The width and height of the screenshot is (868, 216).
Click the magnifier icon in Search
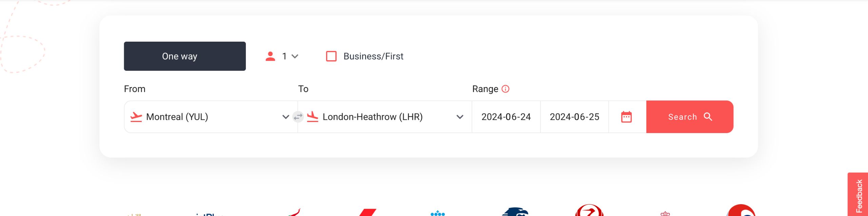[x=708, y=116]
